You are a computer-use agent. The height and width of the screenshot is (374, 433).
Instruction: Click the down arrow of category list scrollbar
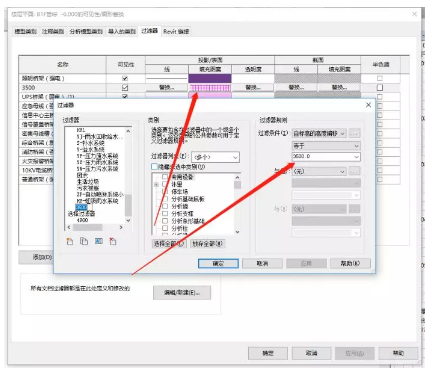(x=237, y=232)
